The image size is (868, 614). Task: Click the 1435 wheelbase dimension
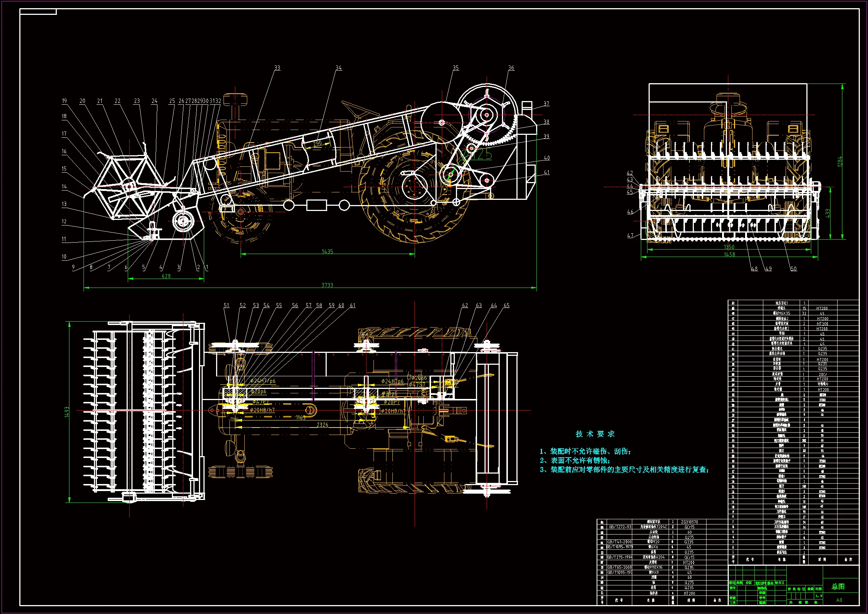tap(327, 251)
